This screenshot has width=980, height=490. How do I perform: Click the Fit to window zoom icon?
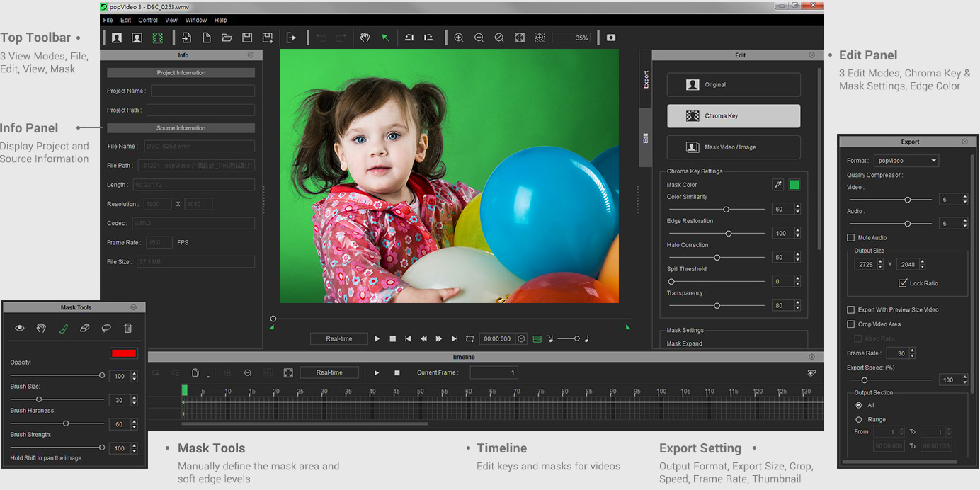click(520, 38)
